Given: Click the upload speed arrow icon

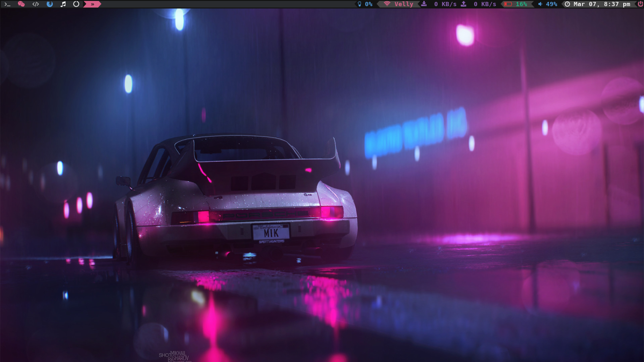Looking at the screenshot, I should pos(463,4).
